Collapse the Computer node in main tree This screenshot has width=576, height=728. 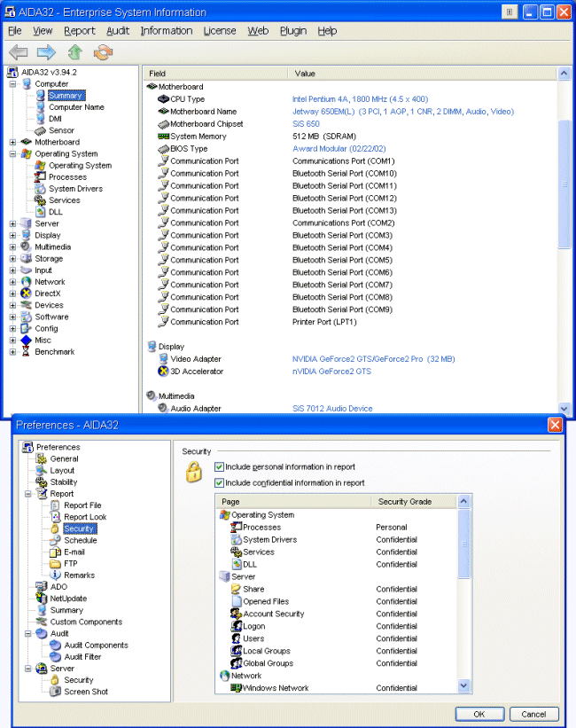(13, 84)
